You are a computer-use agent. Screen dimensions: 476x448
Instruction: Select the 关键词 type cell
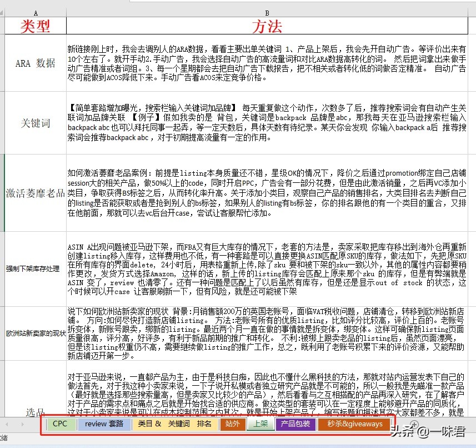coord(36,123)
